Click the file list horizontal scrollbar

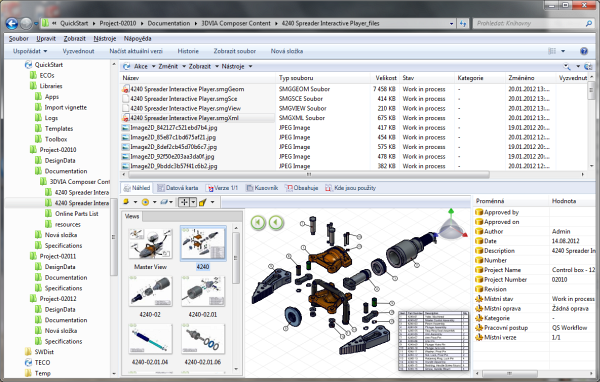309,175
